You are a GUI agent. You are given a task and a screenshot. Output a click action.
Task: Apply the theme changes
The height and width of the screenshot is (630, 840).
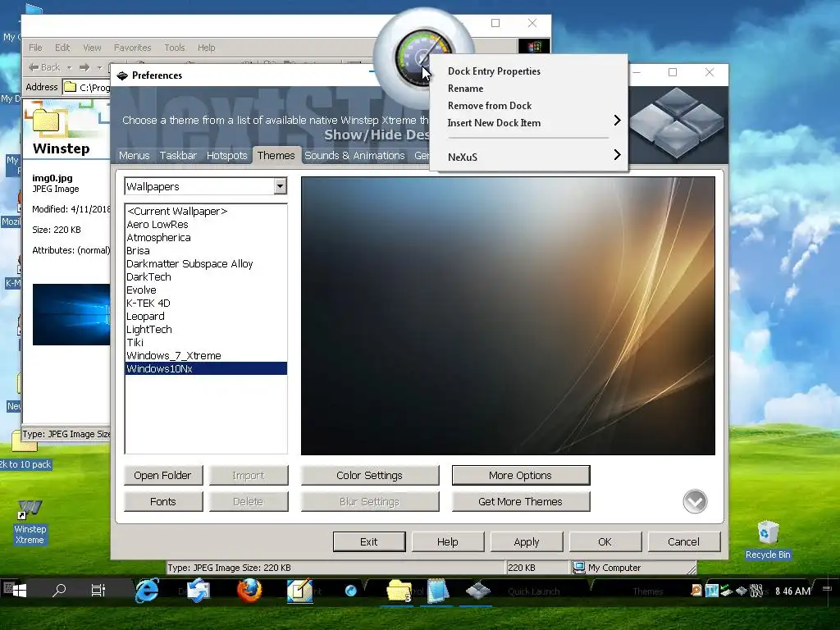526,541
